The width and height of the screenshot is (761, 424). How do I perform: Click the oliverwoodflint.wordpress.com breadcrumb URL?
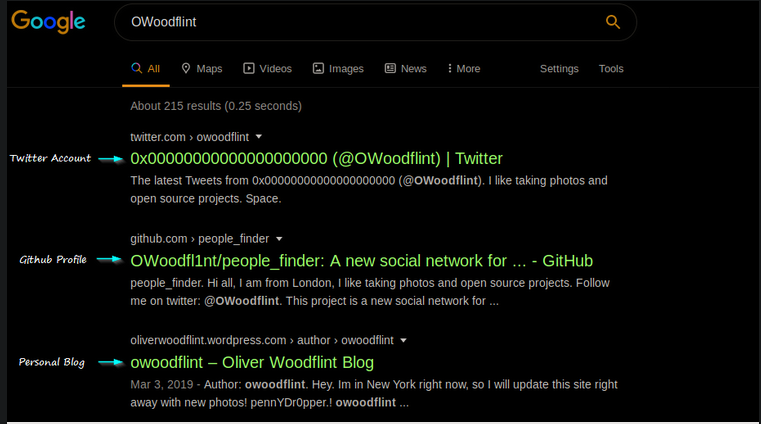click(x=262, y=341)
